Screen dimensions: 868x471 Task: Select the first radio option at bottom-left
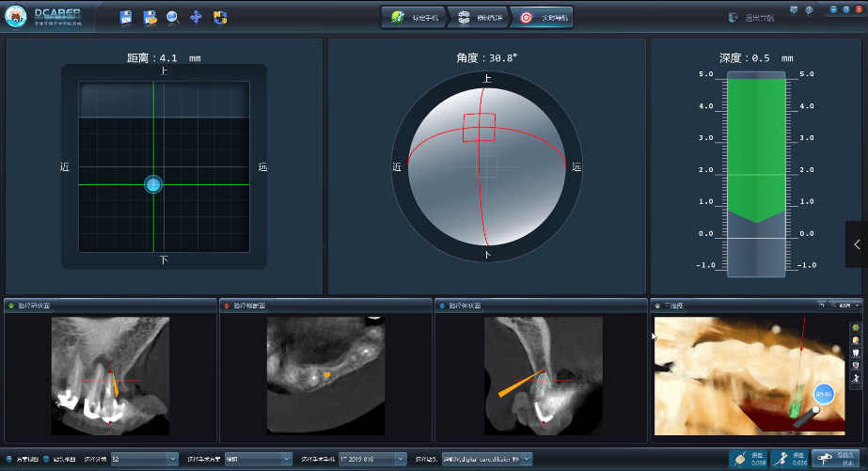tap(9, 459)
